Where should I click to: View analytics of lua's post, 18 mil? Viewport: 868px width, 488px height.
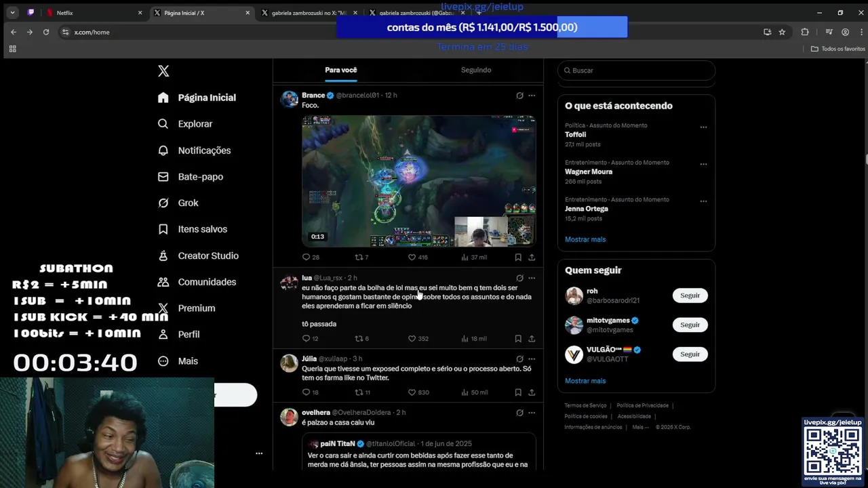pos(474,339)
